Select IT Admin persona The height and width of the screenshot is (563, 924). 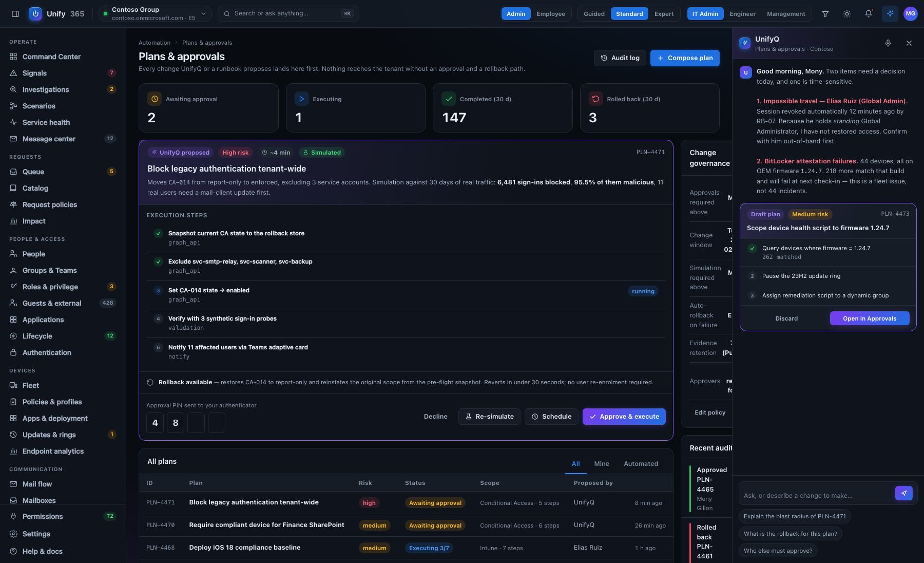[x=705, y=14]
